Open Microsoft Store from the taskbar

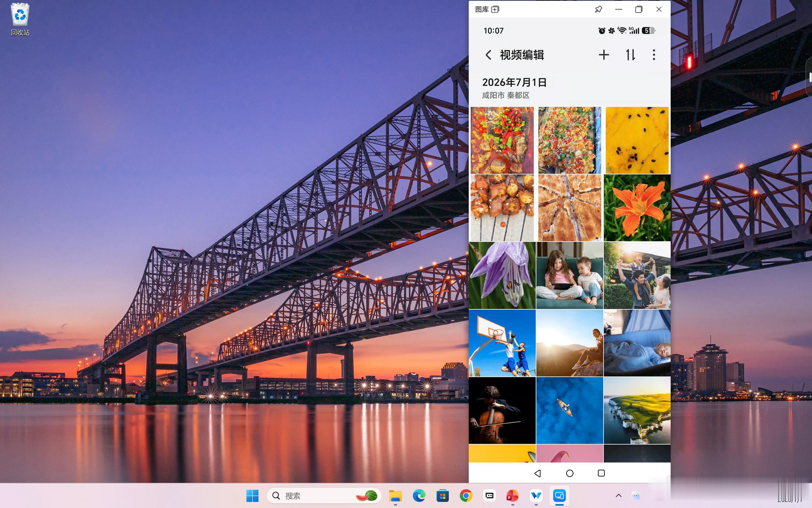point(443,496)
